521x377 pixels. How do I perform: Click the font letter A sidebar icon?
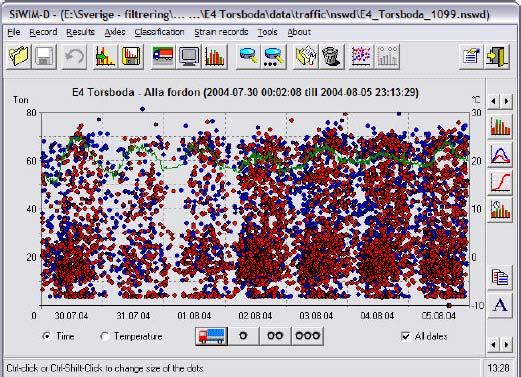click(x=500, y=305)
